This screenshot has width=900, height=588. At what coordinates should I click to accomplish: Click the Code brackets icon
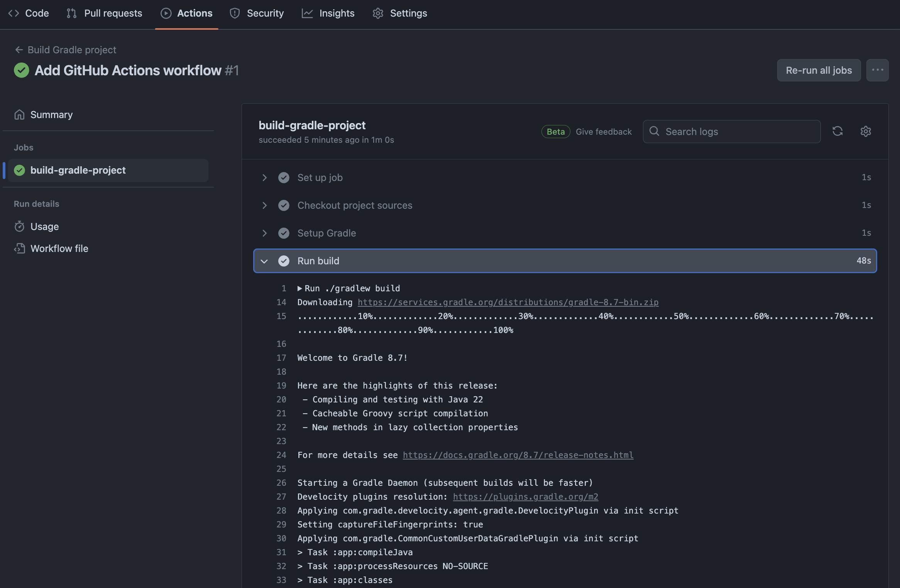click(x=14, y=13)
